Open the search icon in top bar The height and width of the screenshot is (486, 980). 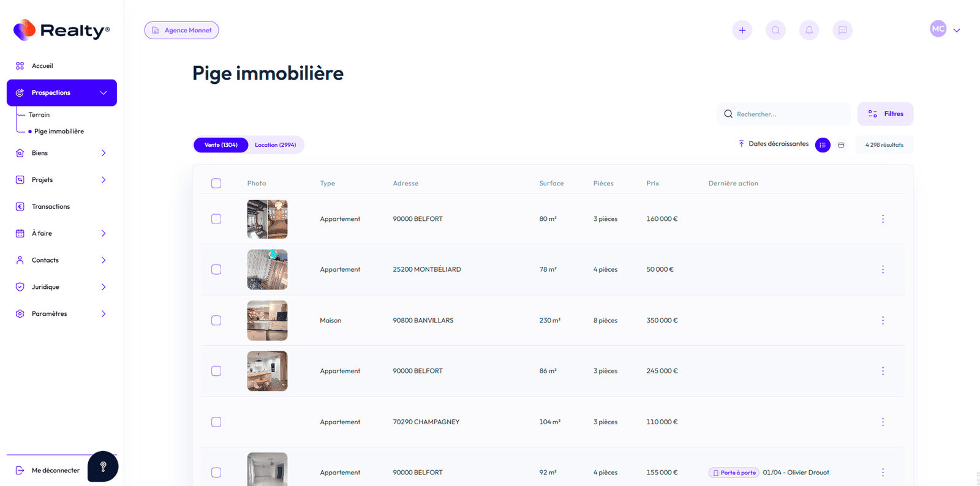click(775, 30)
